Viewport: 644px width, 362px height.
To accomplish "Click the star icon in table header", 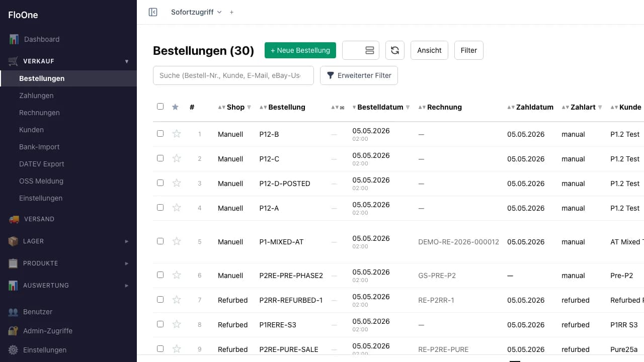I will tap(175, 107).
